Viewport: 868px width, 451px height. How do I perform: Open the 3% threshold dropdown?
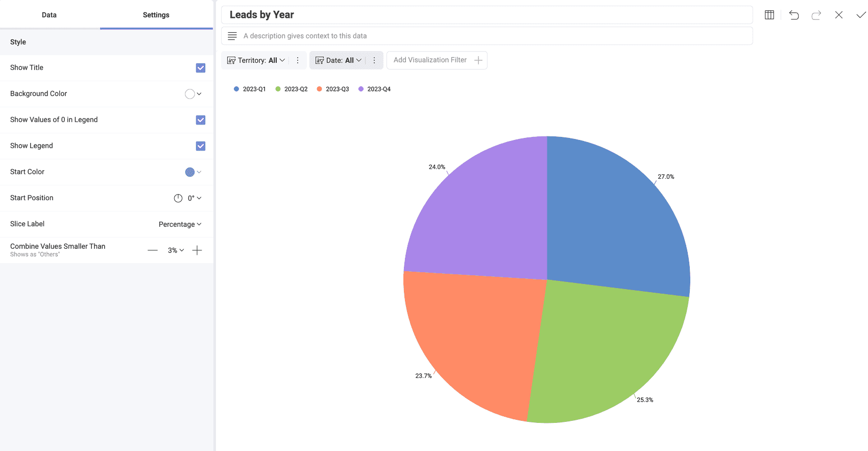[176, 250]
